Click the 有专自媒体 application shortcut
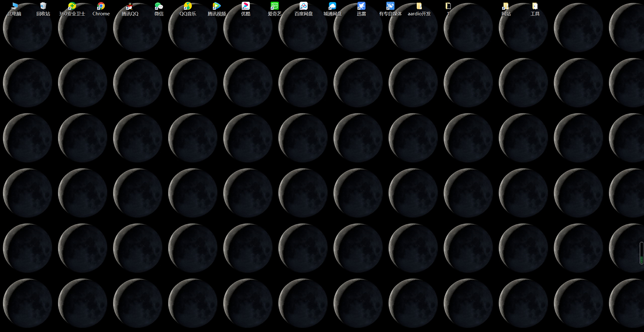This screenshot has height=332, width=644. click(390, 6)
